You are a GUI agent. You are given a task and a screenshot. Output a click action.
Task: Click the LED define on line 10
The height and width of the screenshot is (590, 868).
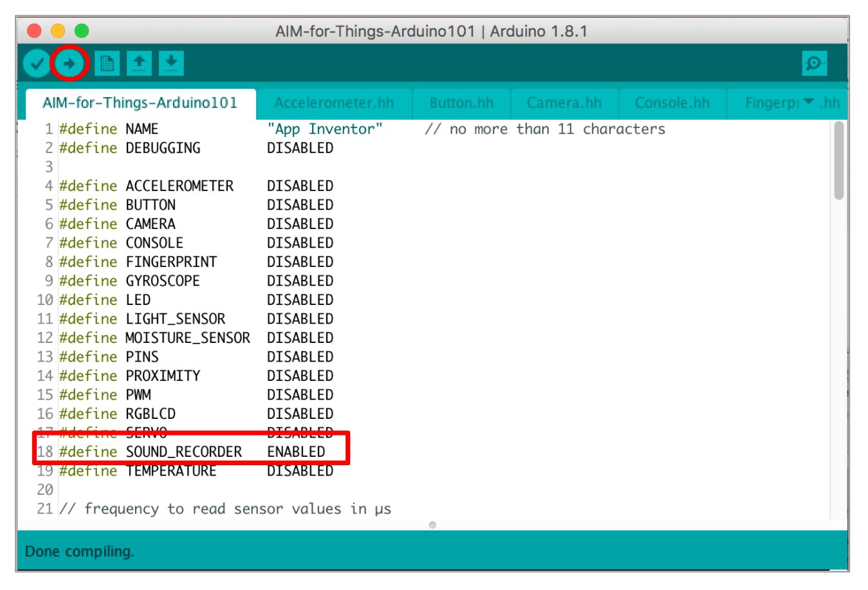[138, 300]
